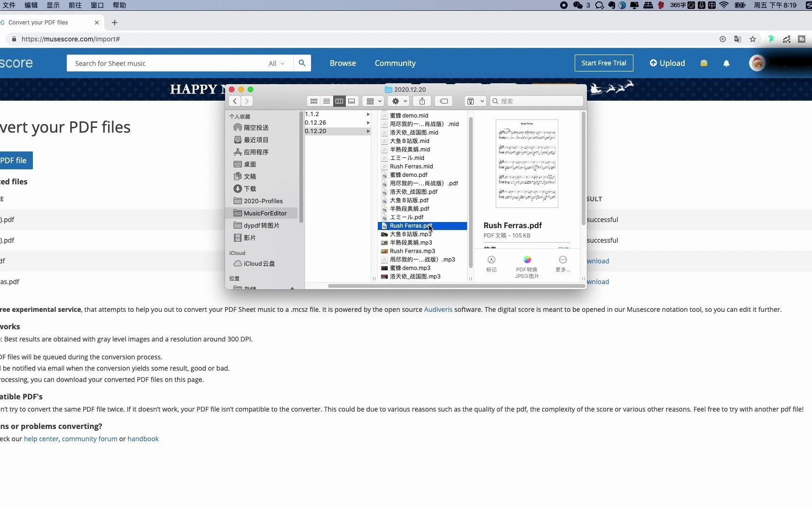Switch file dialog to gallery view
Viewport: 812px width, 508px height.
click(351, 101)
